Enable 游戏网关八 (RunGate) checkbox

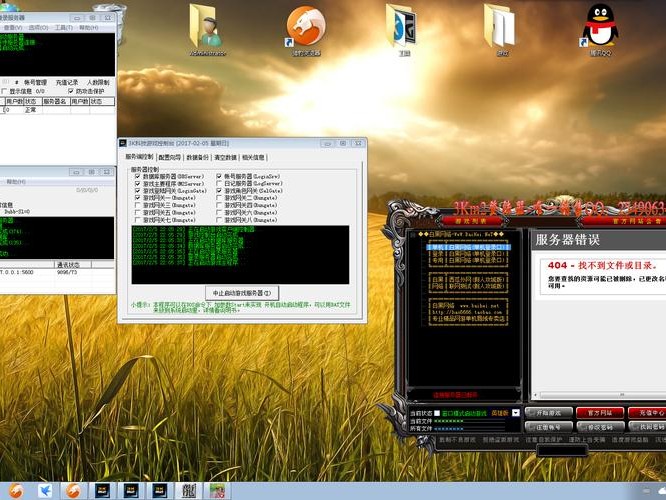(219, 220)
